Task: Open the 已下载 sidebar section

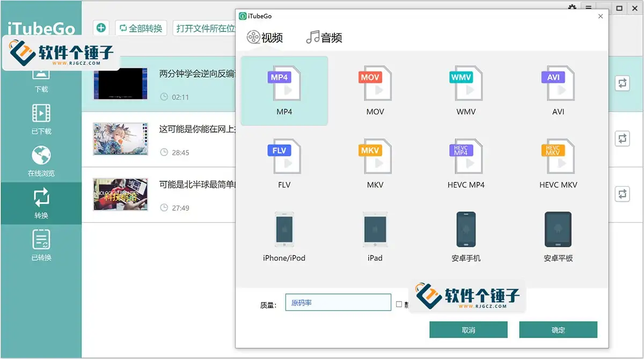Action: (x=41, y=119)
